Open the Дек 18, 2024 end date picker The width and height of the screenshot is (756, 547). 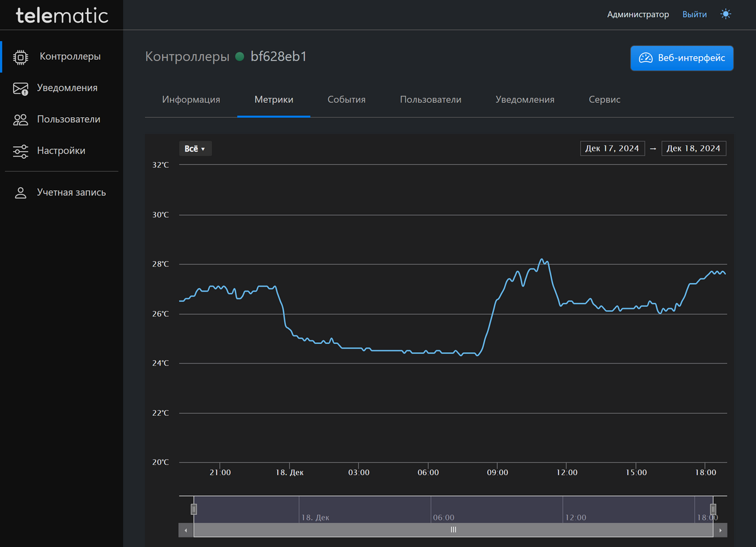pos(694,149)
